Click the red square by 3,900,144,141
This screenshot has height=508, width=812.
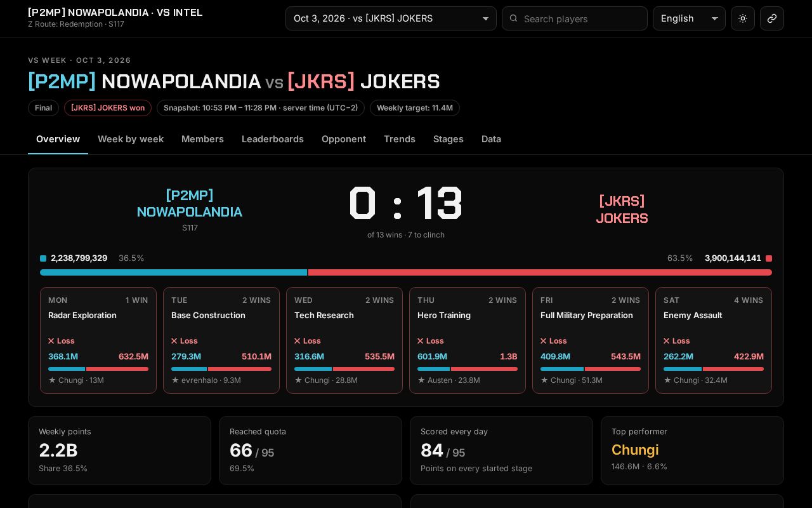click(x=769, y=258)
